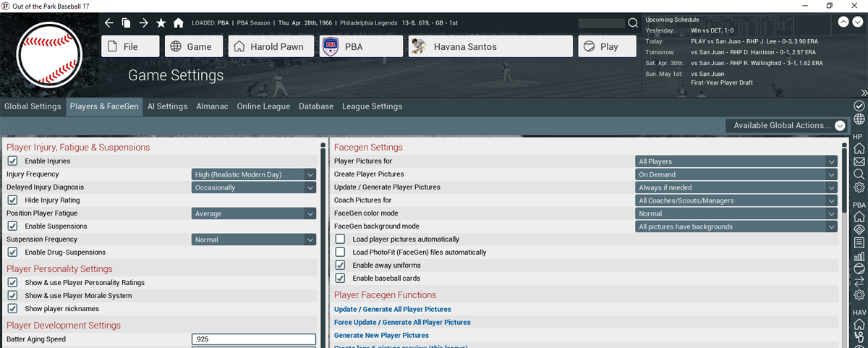Open the Havana Santos team menu
The width and height of the screenshot is (868, 348).
click(x=490, y=46)
